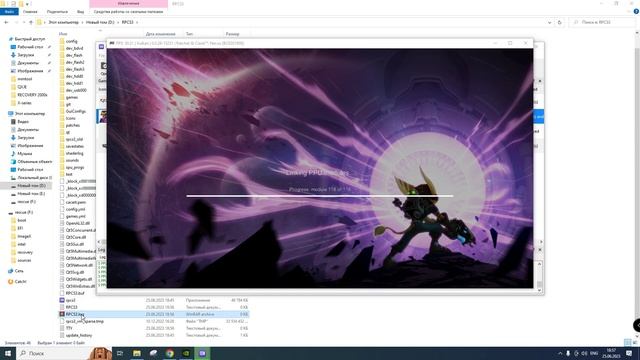Viewport: 640px width, 360px height.
Task: Select the config folder
Action: tap(71, 41)
